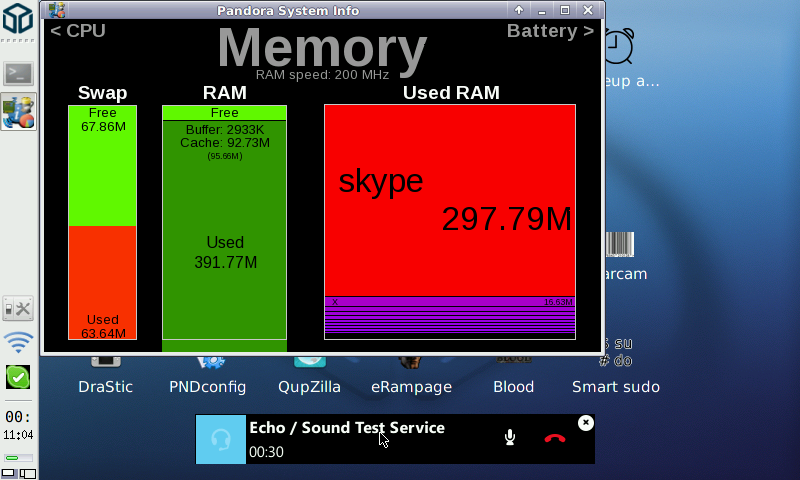The image size is (800, 480).
Task: Open the terminal from the panel
Action: tap(18, 73)
